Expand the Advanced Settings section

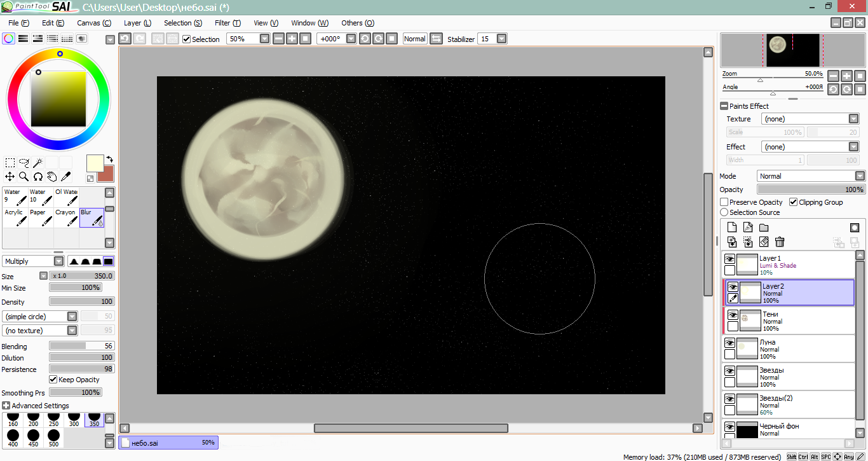(6, 406)
